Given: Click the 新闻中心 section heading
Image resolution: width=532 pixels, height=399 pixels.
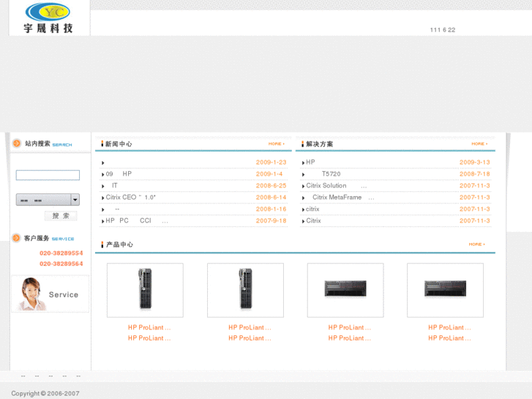Looking at the screenshot, I should (119, 144).
